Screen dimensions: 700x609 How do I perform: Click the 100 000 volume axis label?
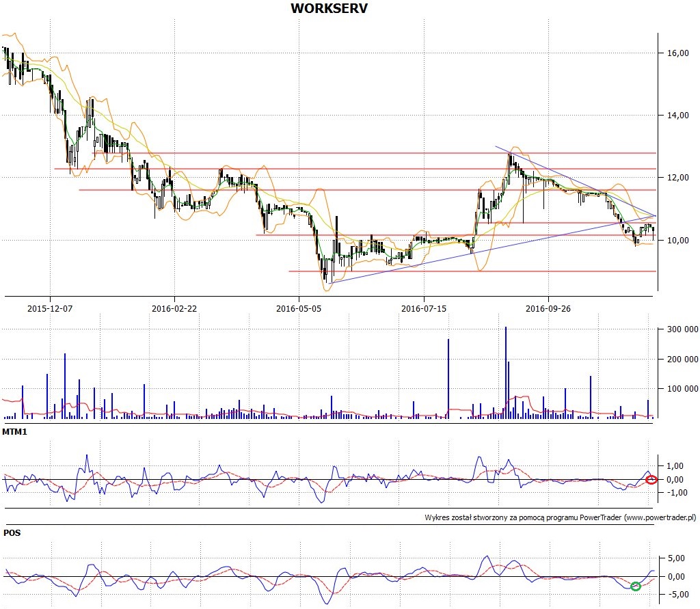tap(683, 389)
